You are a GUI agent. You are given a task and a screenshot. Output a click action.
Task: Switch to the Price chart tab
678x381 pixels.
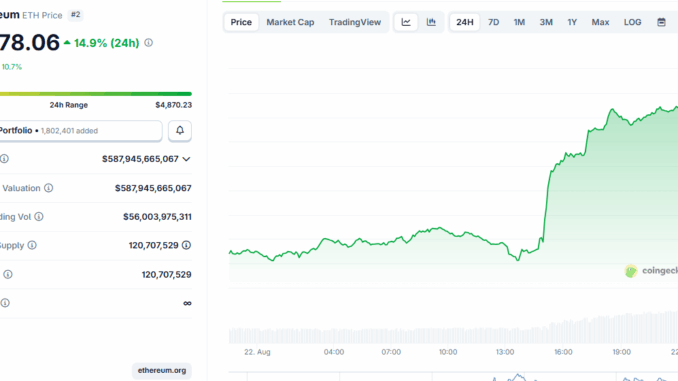click(x=241, y=22)
